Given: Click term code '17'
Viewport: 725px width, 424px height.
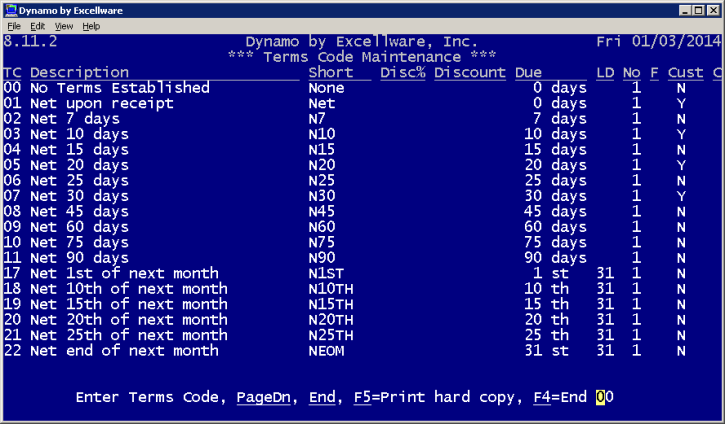Looking at the screenshot, I should point(12,273).
